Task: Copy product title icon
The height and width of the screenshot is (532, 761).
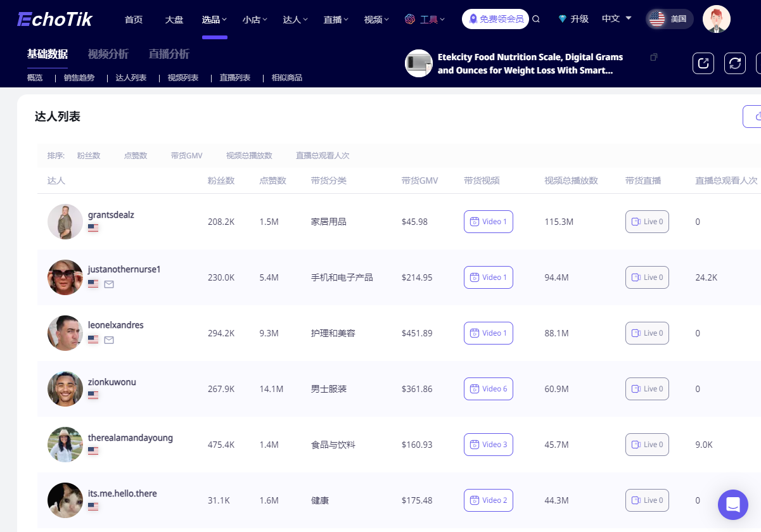Action: point(654,58)
